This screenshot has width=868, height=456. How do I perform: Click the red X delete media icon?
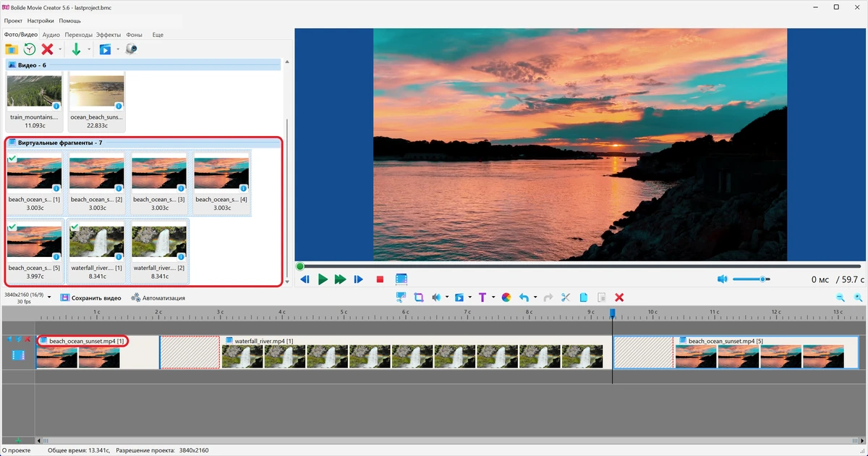pyautogui.click(x=48, y=49)
